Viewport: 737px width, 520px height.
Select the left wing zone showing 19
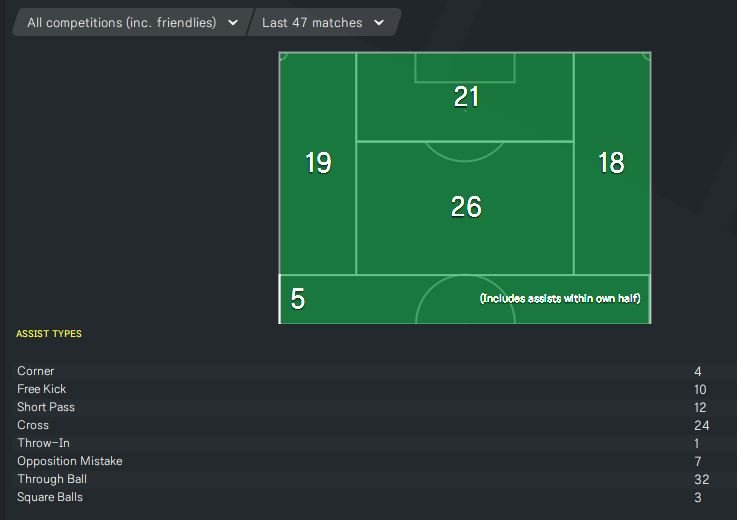[x=318, y=163]
